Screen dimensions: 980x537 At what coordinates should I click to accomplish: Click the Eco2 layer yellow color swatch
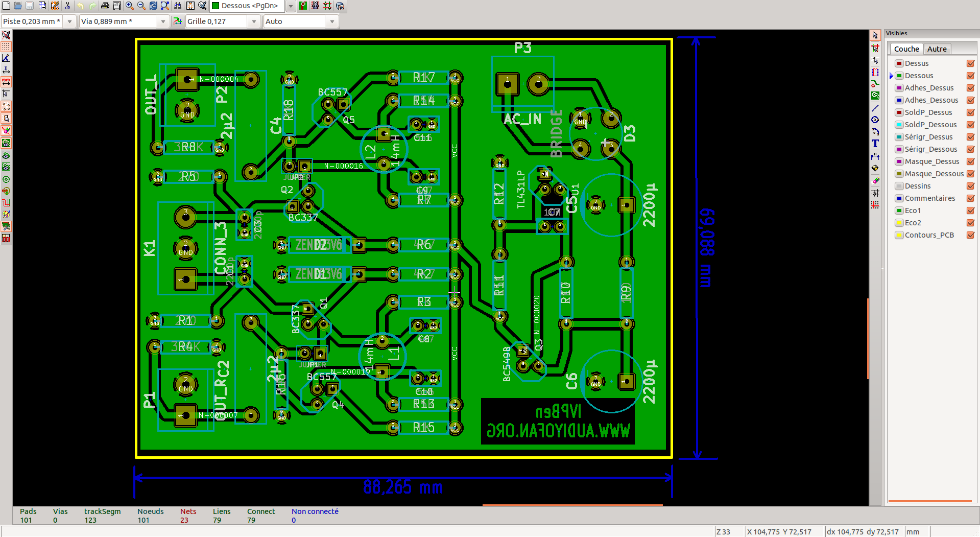tap(900, 223)
